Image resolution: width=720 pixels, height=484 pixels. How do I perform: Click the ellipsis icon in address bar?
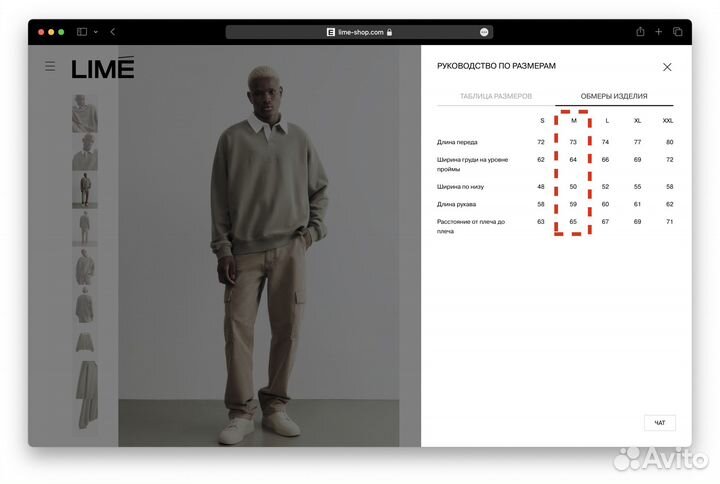click(x=484, y=32)
